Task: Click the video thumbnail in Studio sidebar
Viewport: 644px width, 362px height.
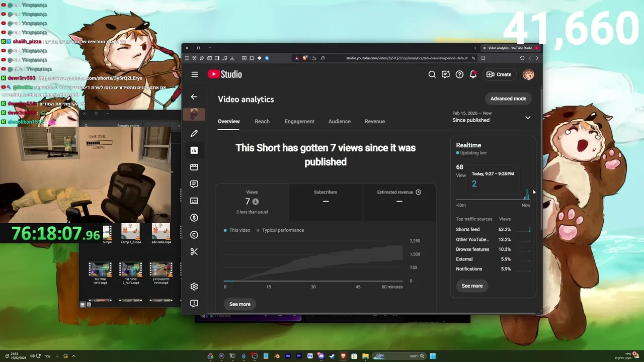Action: (x=194, y=114)
